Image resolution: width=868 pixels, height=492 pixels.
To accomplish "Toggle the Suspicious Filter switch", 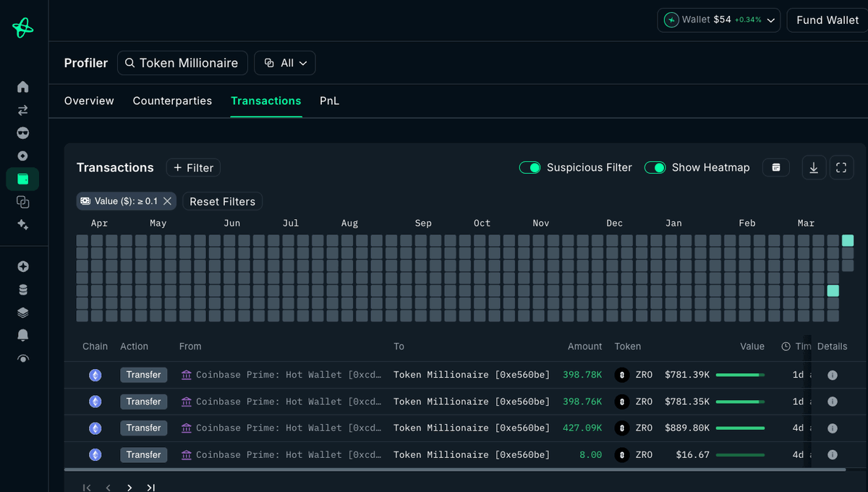I will [530, 168].
